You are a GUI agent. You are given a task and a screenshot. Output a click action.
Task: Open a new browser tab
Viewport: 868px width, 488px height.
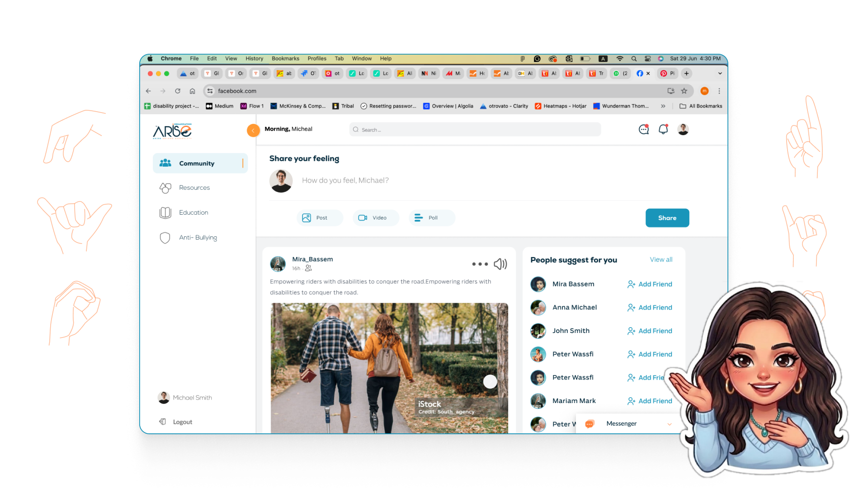coord(686,73)
